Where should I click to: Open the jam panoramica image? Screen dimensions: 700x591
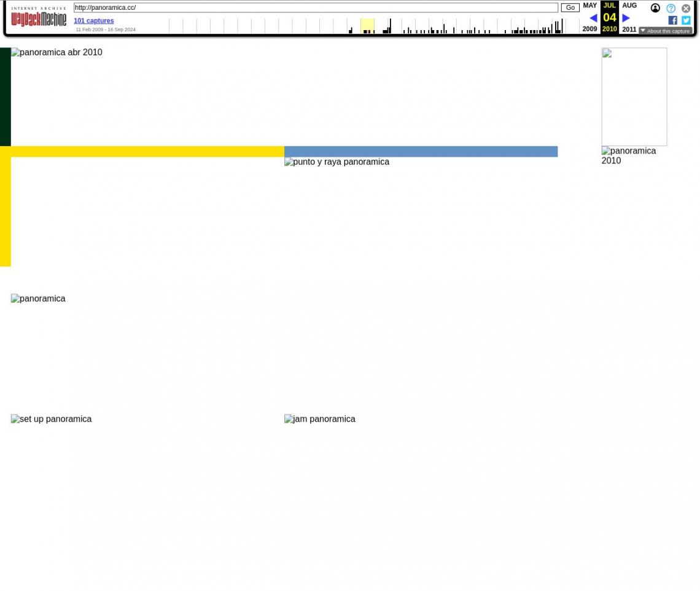(x=320, y=419)
